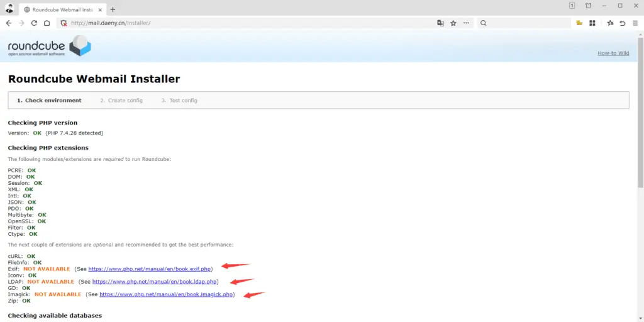The height and width of the screenshot is (322, 644).
Task: Reload the current page
Action: click(34, 23)
